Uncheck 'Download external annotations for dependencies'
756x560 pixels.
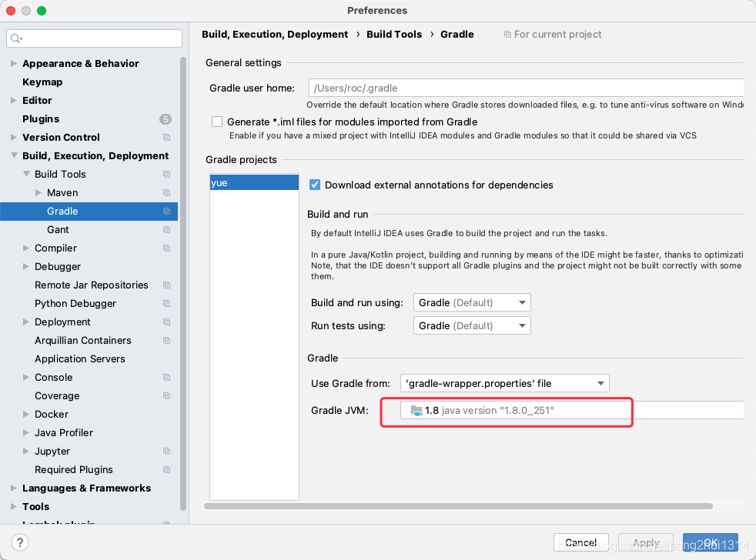pos(315,185)
